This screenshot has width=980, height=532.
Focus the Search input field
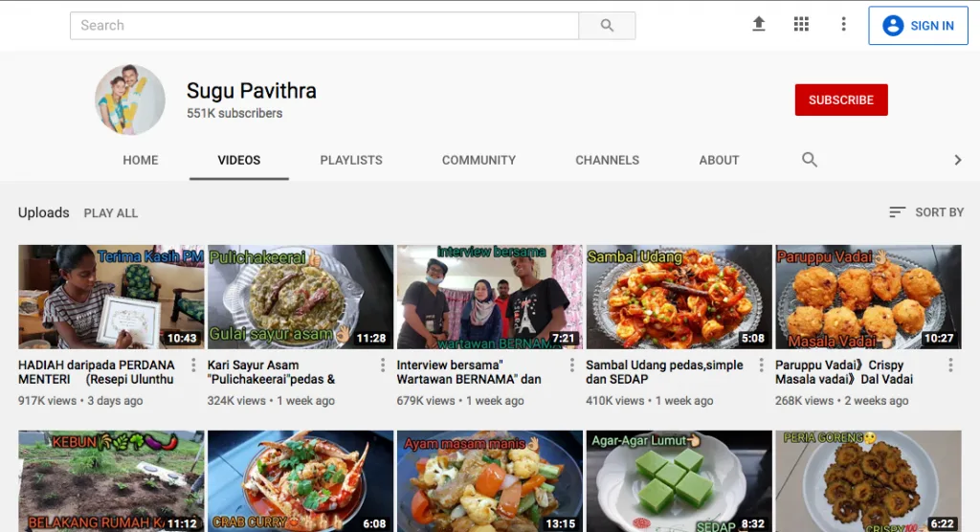pos(323,26)
